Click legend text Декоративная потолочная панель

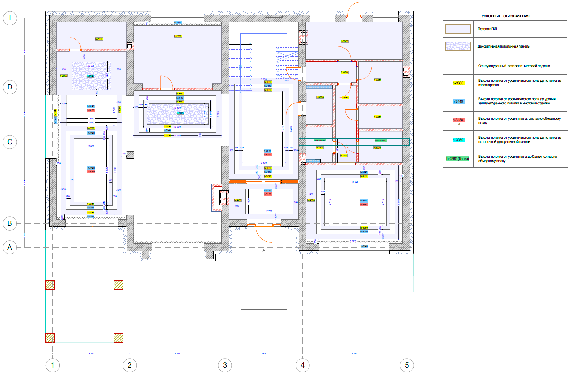(503, 46)
